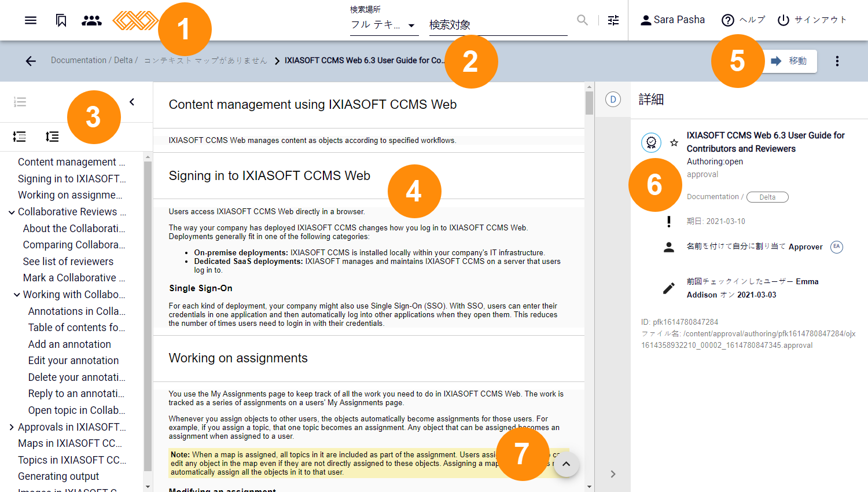Viewport: 868px width, 492px height.
Task: Click the EA user avatar badge
Action: pyautogui.click(x=837, y=247)
